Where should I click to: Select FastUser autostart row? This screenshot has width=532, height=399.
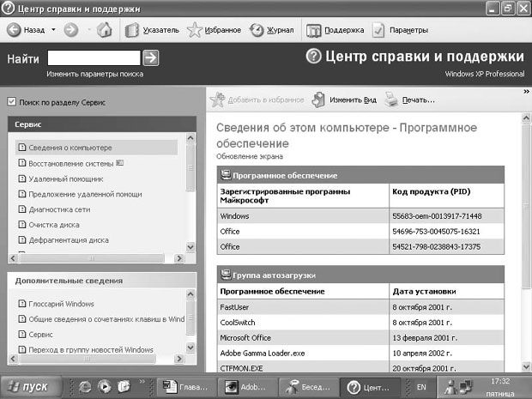click(x=360, y=307)
